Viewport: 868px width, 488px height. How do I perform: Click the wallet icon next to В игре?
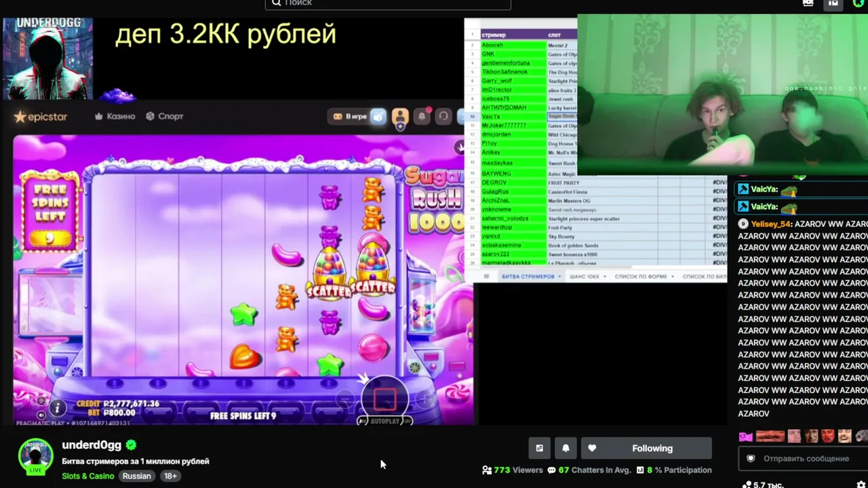(x=378, y=117)
